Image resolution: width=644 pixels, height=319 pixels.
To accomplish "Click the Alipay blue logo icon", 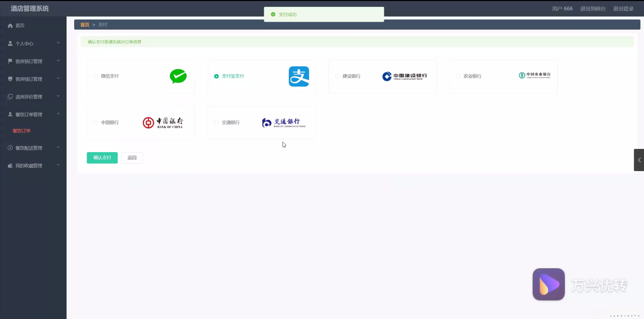I will 299,76.
